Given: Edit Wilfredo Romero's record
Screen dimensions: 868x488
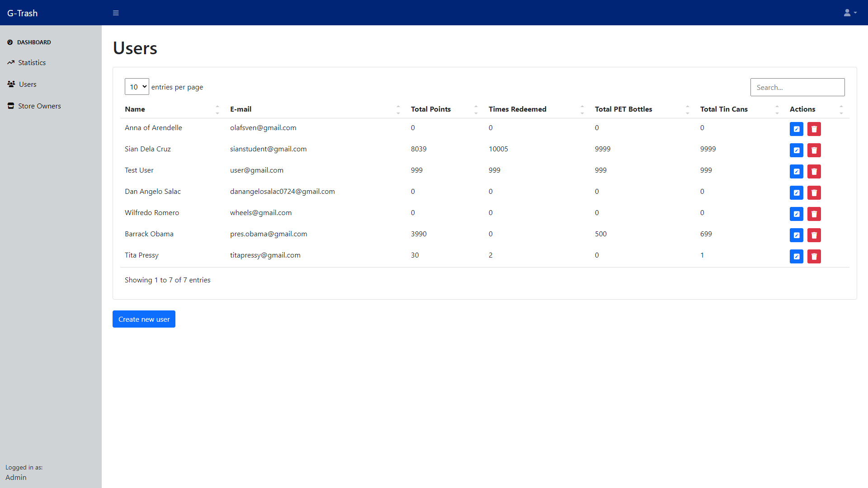Looking at the screenshot, I should tap(796, 214).
